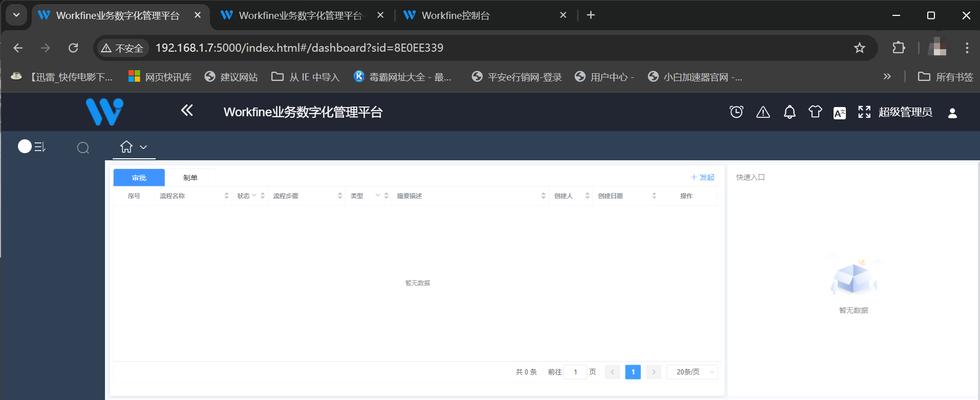Toggle the sidebar menu mode switch
Image resolution: width=980 pixels, height=400 pixels.
point(32,147)
